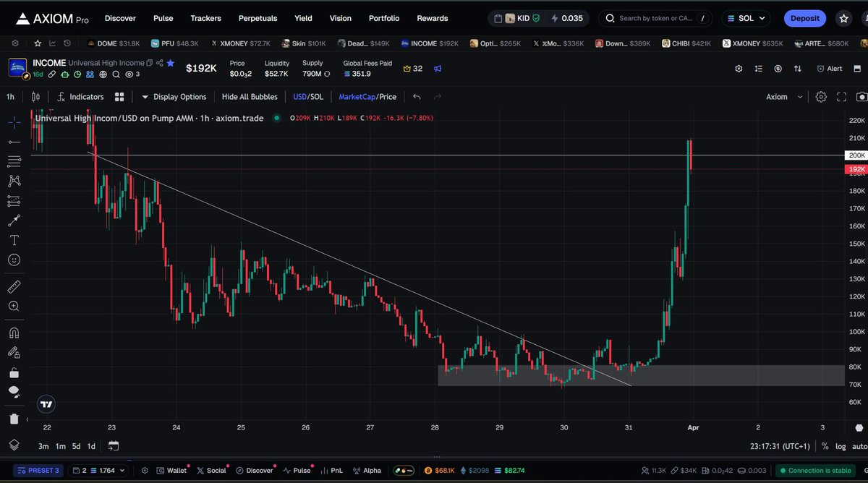
Task: Open the Portfolio tab
Action: (384, 18)
